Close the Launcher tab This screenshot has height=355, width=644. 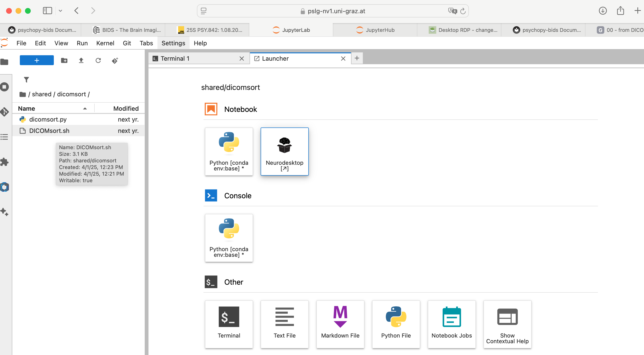click(343, 59)
